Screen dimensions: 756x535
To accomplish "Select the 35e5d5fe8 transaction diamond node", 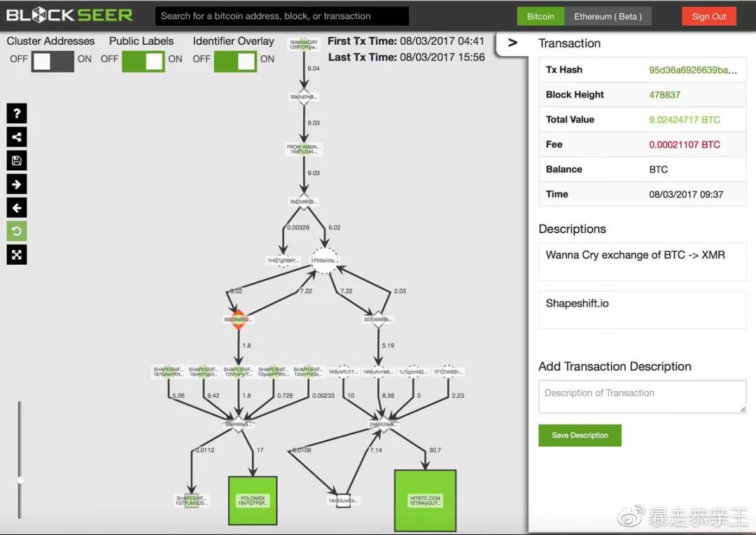I will click(304, 97).
